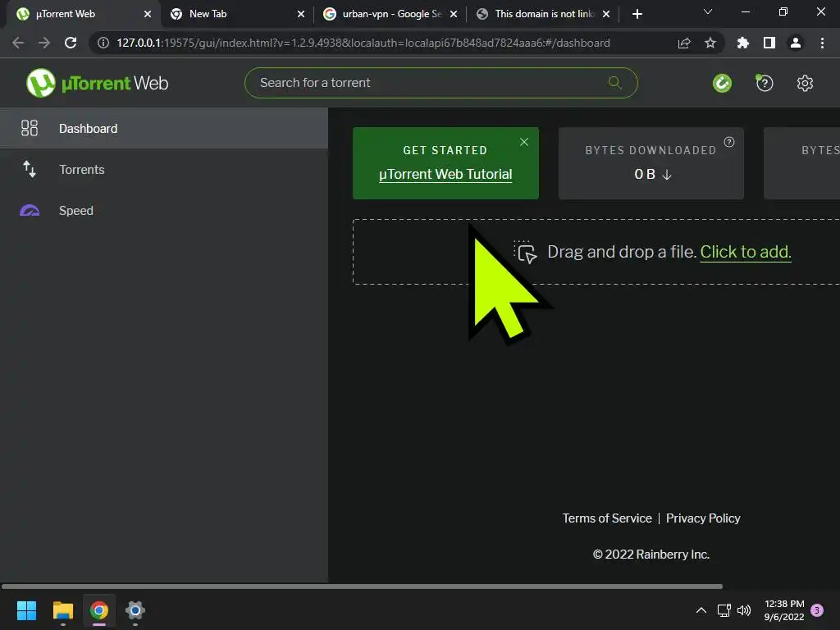This screenshot has width=840, height=630.
Task: Click the Torrents arrows icon
Action: coord(29,169)
